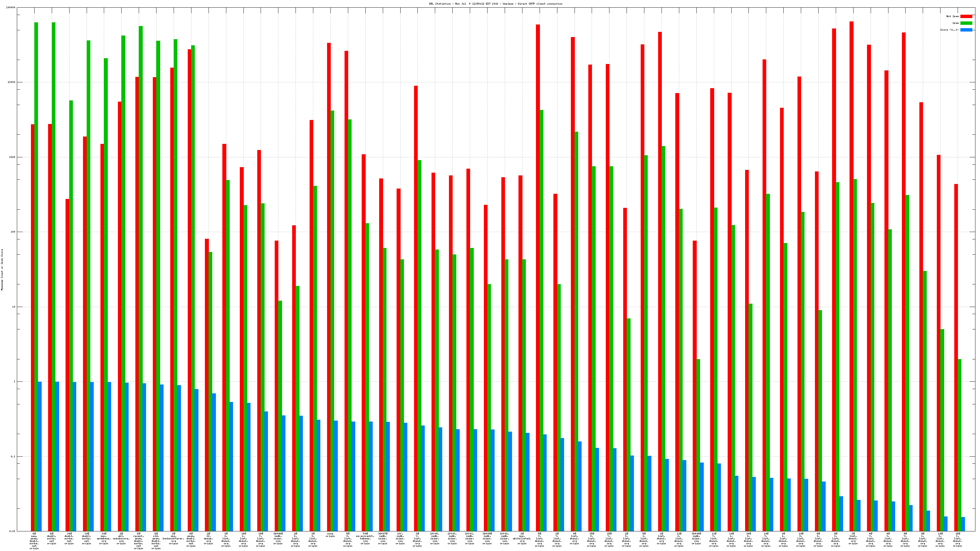980x551 pixels.
Task: Click the 0.01 y-axis tick label
Action: [13, 531]
